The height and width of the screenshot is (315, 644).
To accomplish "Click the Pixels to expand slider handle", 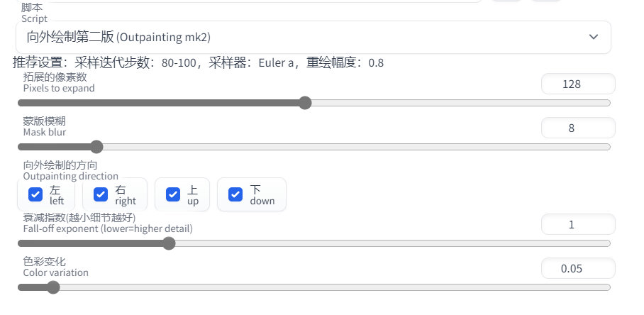I will pyautogui.click(x=305, y=103).
